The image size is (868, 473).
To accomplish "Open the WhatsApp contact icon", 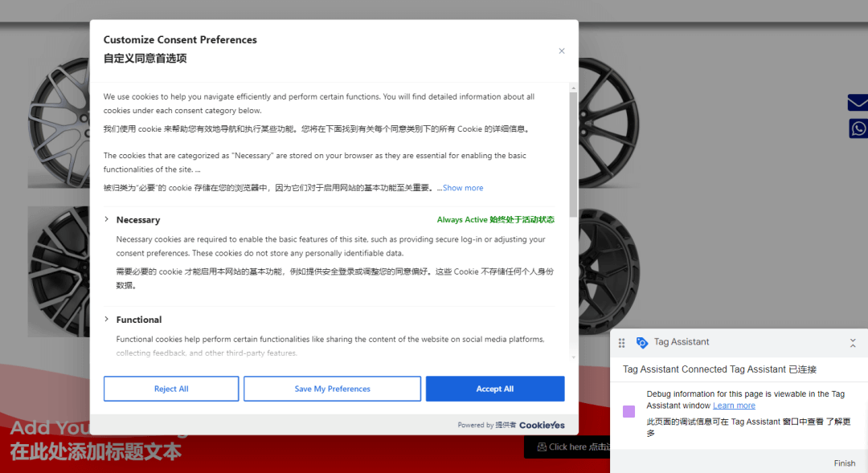I will coord(858,128).
